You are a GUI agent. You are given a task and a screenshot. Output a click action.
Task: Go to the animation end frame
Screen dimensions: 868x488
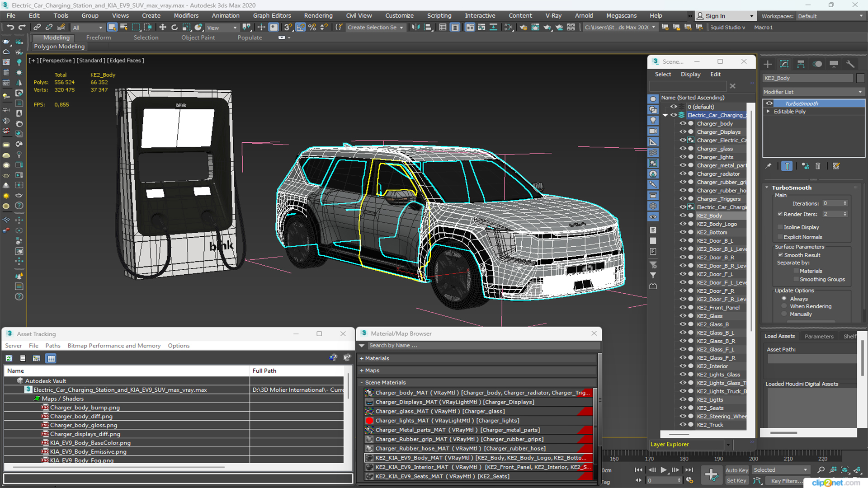tap(689, 470)
